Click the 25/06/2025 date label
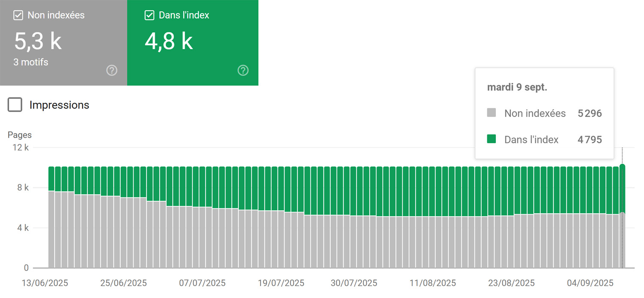 124,283
